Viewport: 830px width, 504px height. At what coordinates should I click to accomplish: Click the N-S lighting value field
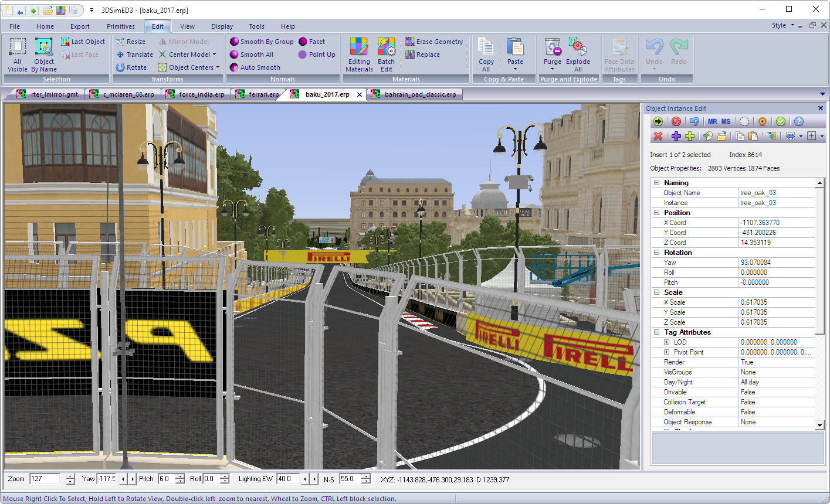349,479
